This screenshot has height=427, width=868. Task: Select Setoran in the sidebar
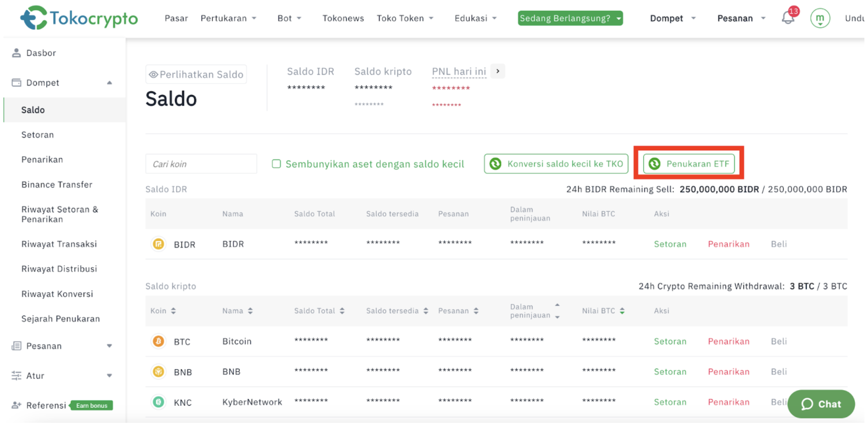pyautogui.click(x=38, y=135)
